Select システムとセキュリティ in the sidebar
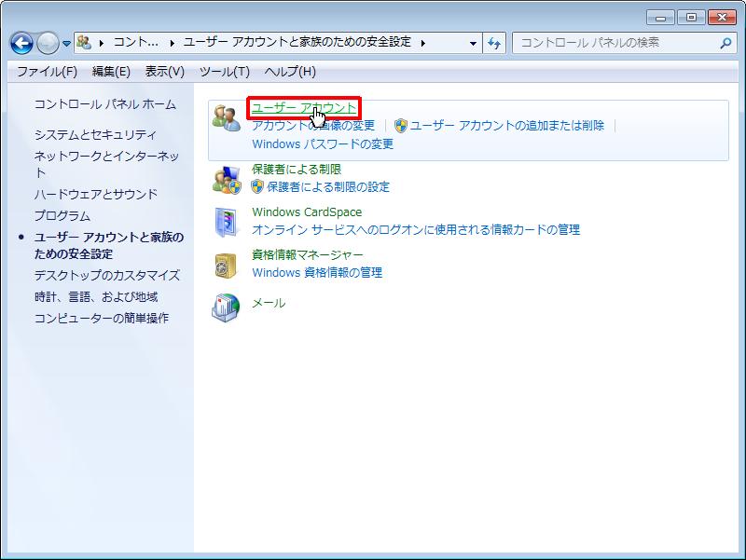Screen dimensions: 746x560 [95, 135]
